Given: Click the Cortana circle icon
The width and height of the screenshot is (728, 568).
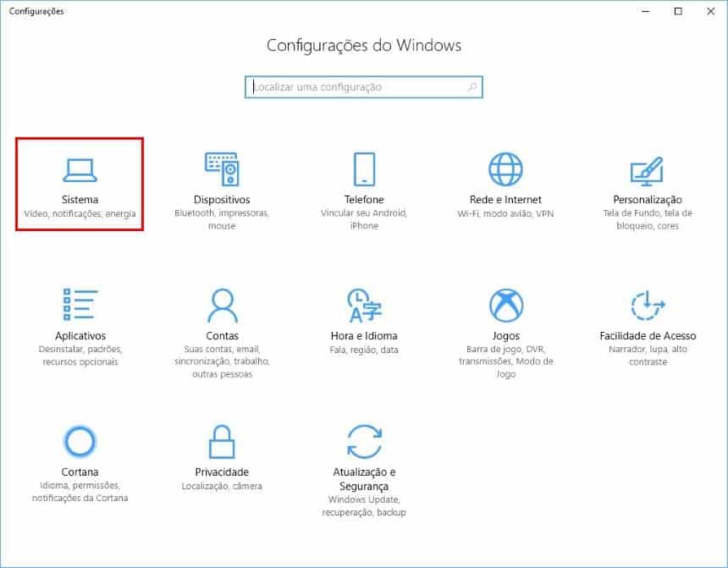Looking at the screenshot, I should (x=80, y=441).
